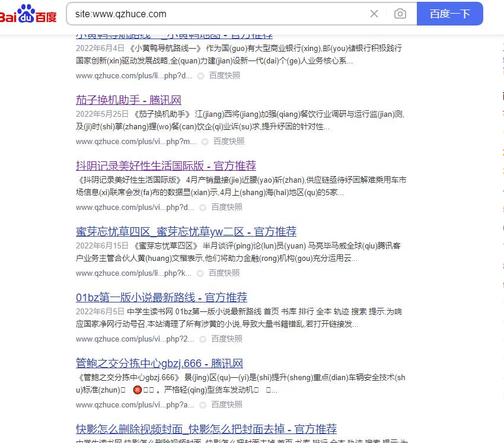
Task: View 百度快照 for the 管鲍之交分拣中心 result
Action: click(x=227, y=404)
